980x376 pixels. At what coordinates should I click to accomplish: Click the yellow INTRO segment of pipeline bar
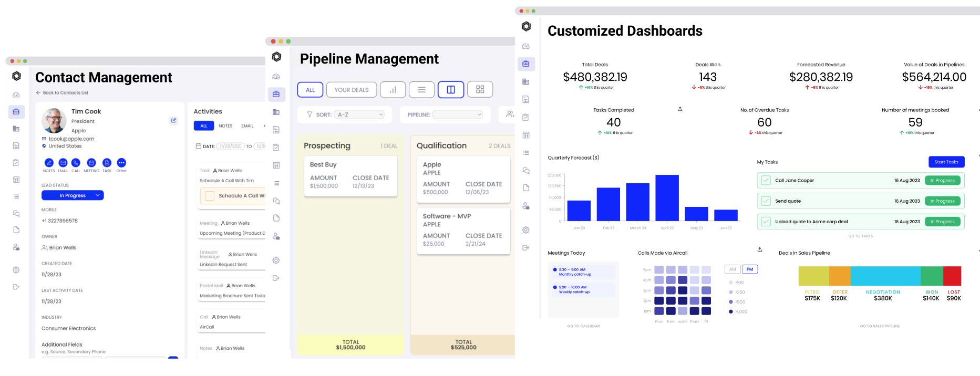click(x=814, y=276)
